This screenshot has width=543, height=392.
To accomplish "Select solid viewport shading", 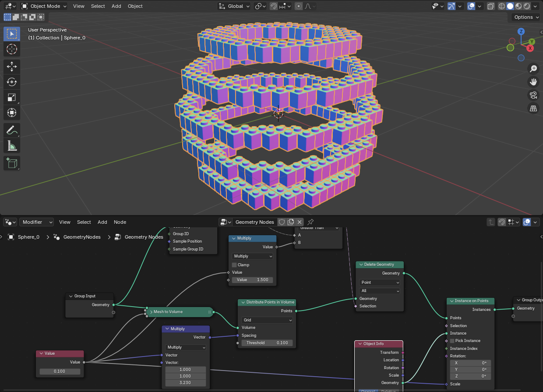I will click(x=510, y=6).
